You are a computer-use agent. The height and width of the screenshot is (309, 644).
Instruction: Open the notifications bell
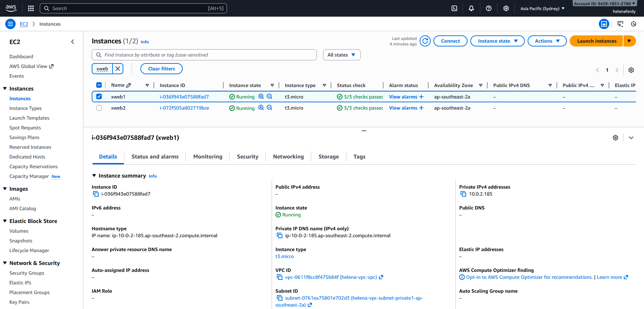tap(471, 8)
